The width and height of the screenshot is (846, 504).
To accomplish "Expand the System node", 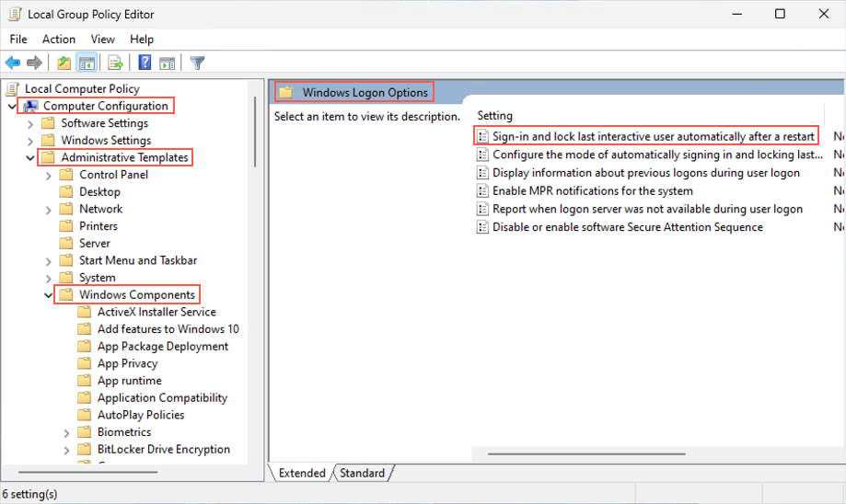I will pyautogui.click(x=49, y=279).
